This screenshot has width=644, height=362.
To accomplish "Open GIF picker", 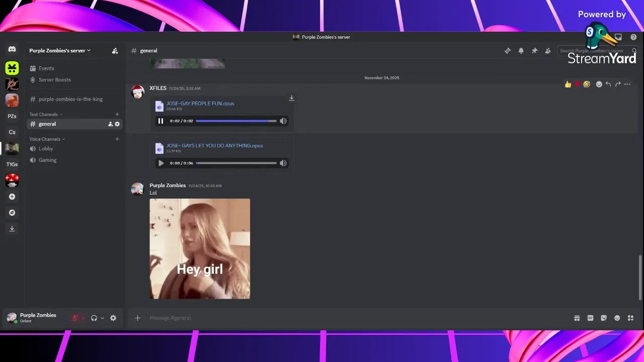I will [x=591, y=318].
